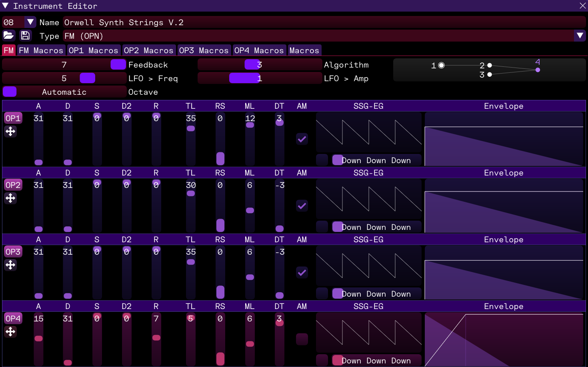588x367 pixels.
Task: Click the OP4 move handle icon
Action: click(x=10, y=332)
